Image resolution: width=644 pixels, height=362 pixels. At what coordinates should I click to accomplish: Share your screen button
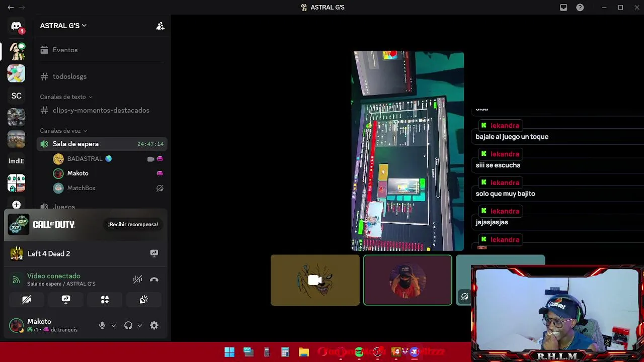[66, 300]
